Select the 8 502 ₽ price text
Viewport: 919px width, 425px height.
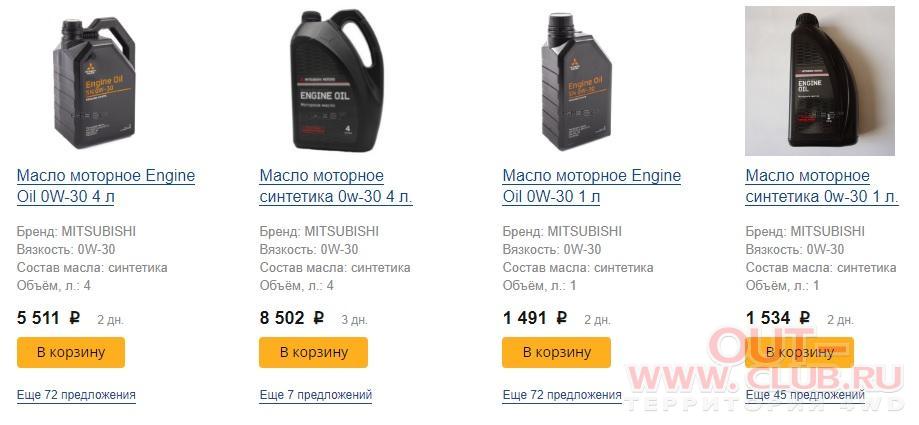click(x=292, y=318)
